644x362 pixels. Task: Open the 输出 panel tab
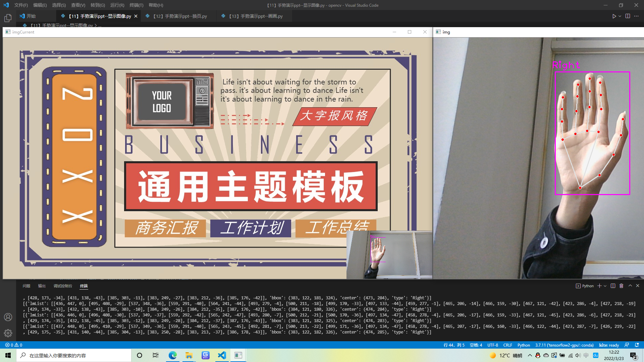point(42,286)
